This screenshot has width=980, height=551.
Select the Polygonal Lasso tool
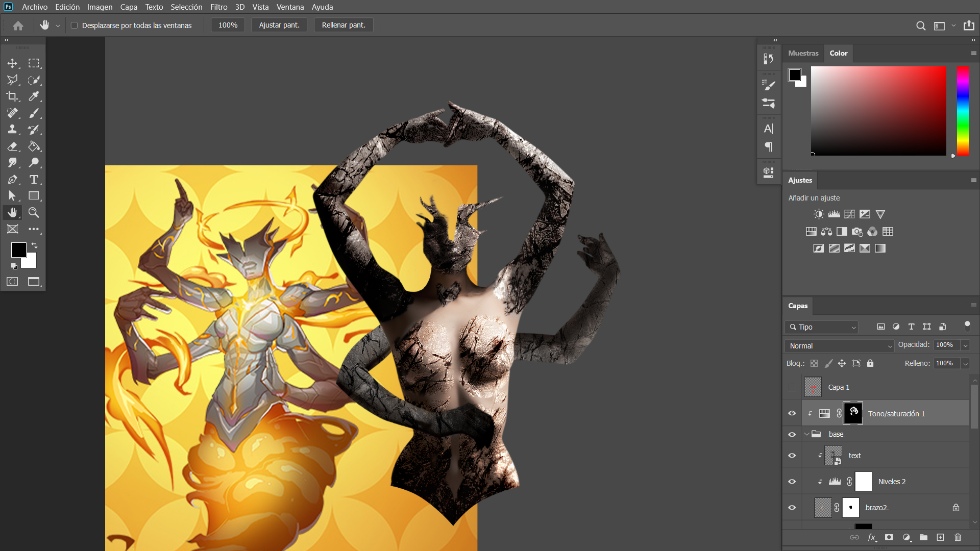click(12, 80)
